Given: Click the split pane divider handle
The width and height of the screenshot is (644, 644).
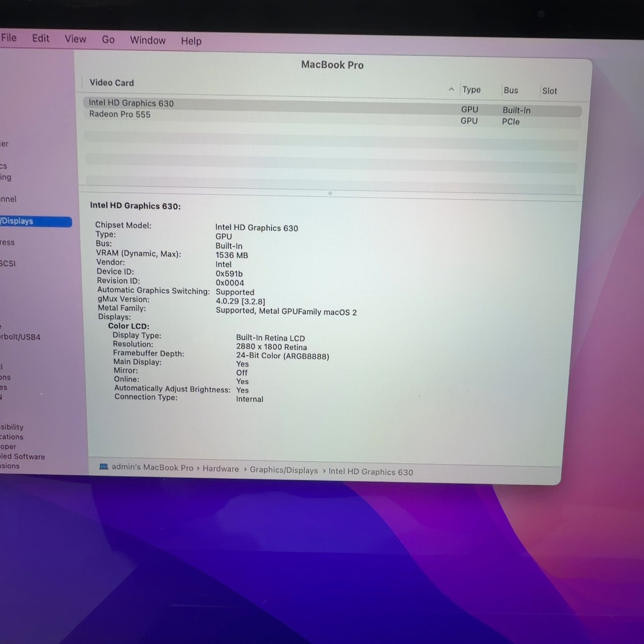Looking at the screenshot, I should point(330,193).
